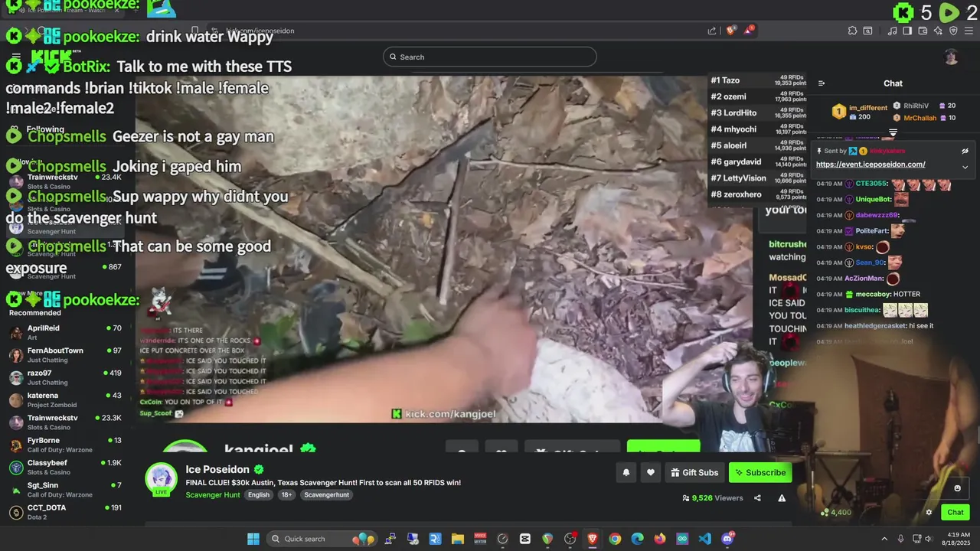Open user profile avatar menu
This screenshot has height=551, width=980.
(x=951, y=57)
